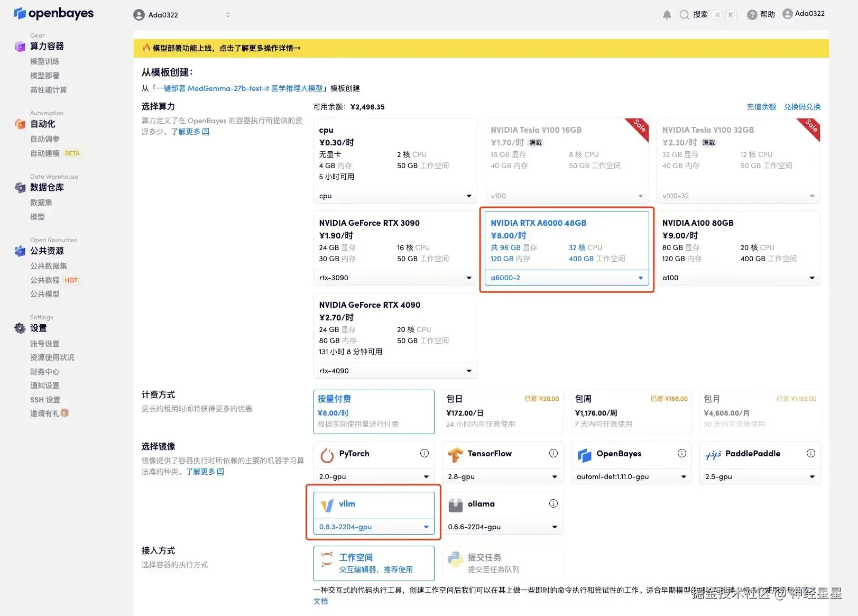Open 邀请有礼 in the sidebar

pos(50,413)
